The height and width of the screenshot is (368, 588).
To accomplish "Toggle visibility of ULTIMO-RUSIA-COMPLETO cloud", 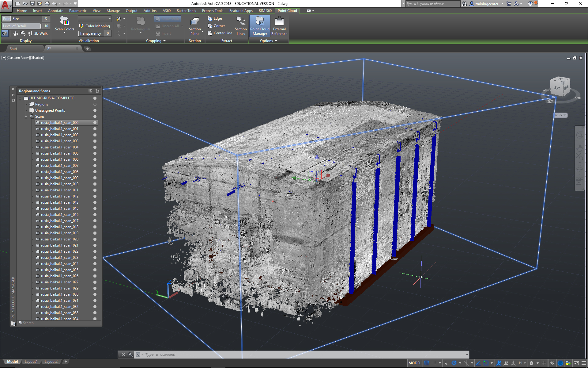I will click(x=95, y=98).
